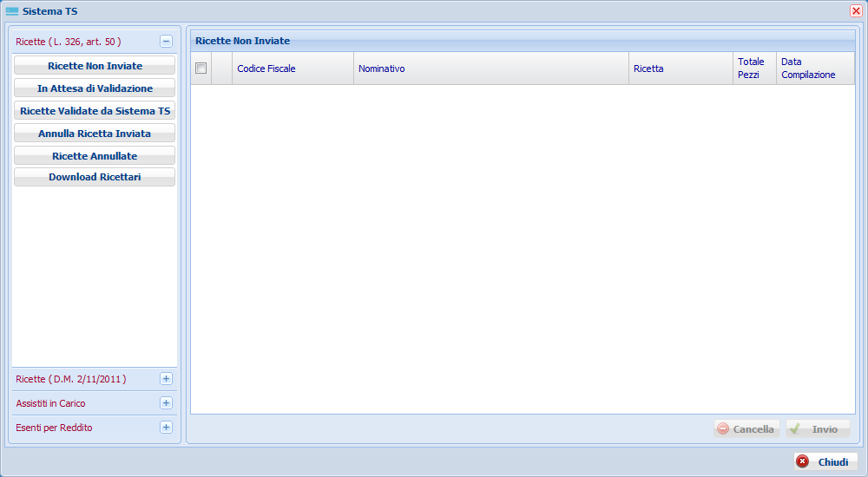Expand the Esenti per Reddito section
Screen dimensions: 868x477
(x=166, y=428)
